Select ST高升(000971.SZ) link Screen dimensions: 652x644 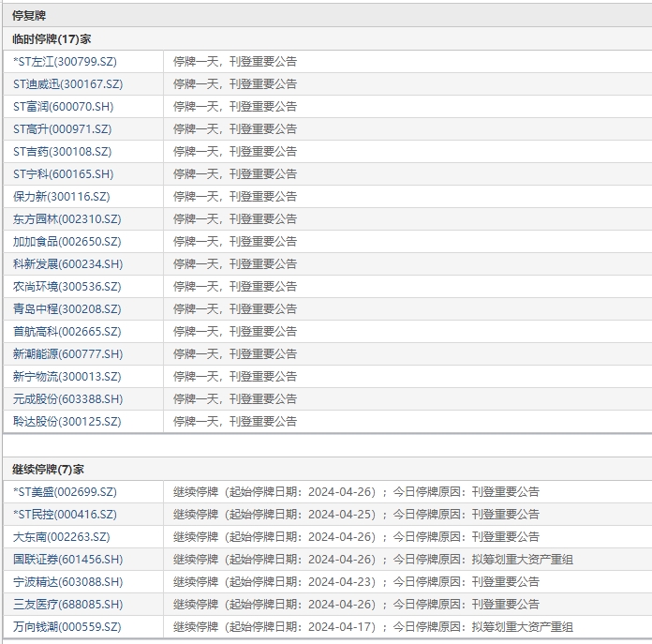(x=62, y=129)
